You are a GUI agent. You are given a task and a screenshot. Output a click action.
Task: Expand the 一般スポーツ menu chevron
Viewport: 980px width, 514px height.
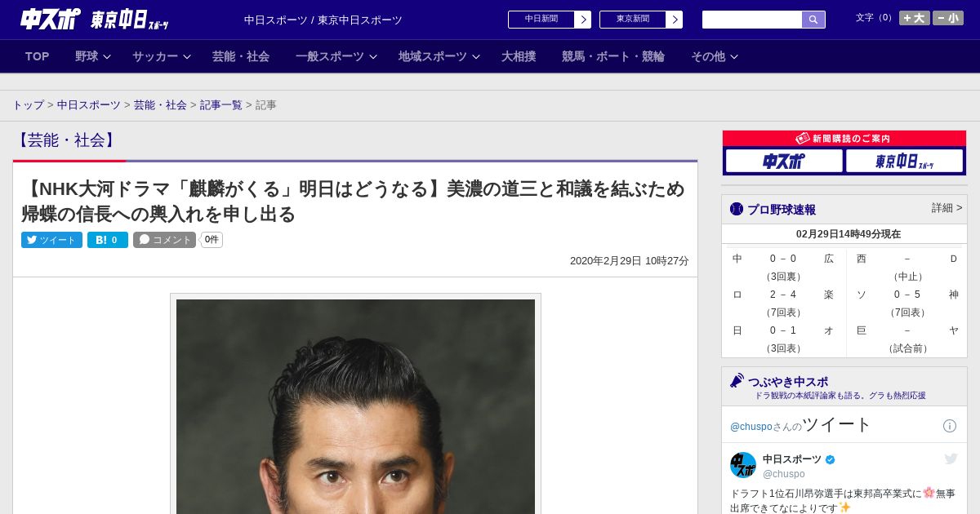click(373, 57)
